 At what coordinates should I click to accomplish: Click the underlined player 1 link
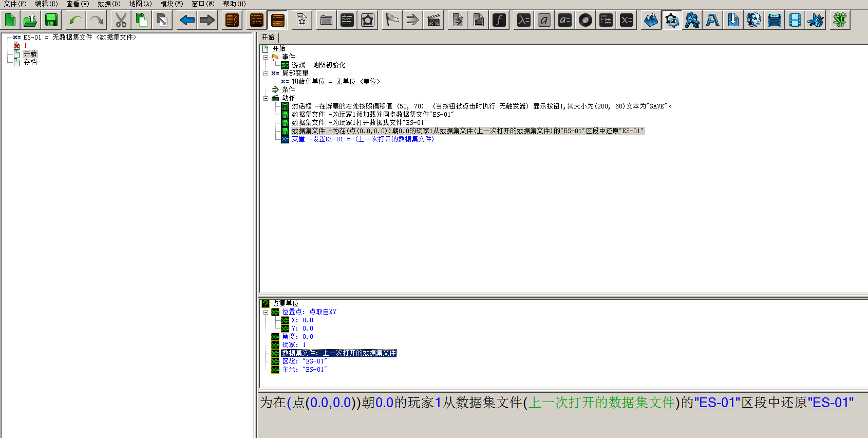pyautogui.click(x=438, y=403)
